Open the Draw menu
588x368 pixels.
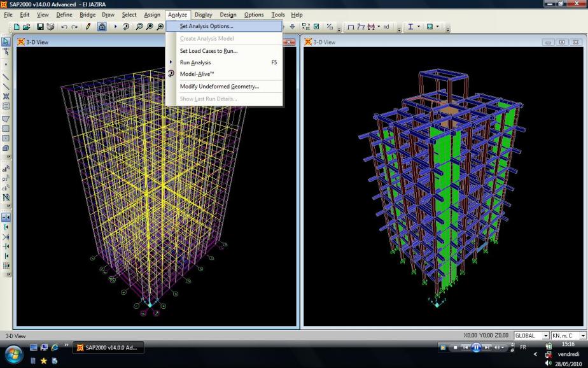point(108,15)
